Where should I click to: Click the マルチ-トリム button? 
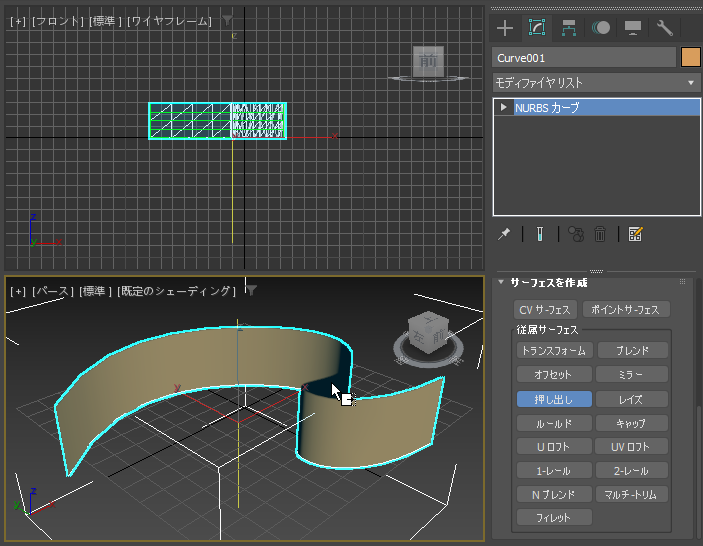click(x=632, y=494)
